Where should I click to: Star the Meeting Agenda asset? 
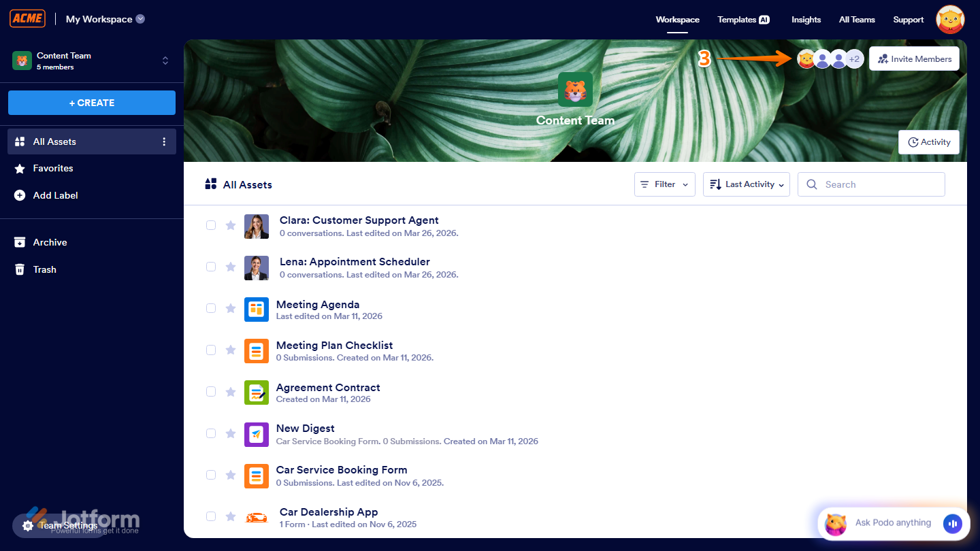pos(231,308)
